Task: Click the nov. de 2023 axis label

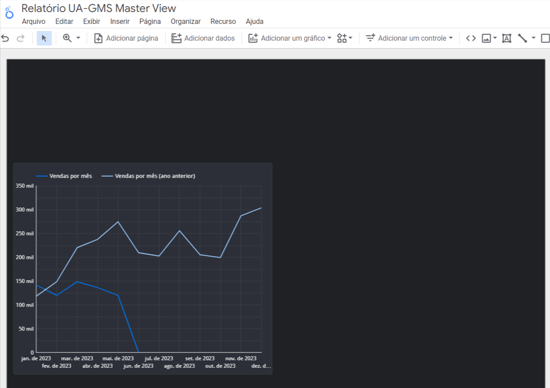Action: (x=241, y=358)
